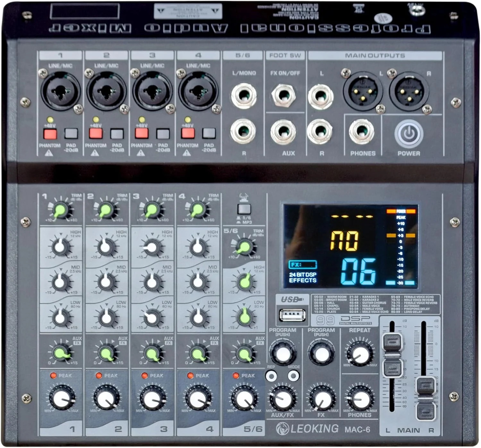Toggle the 5/6 MP3 source switch
481x448 pixels.
coord(244,209)
